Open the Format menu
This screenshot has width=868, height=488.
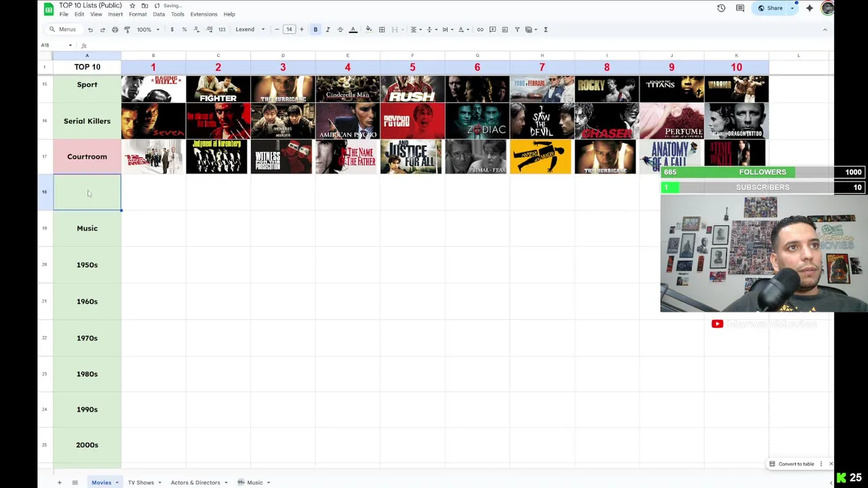tap(138, 14)
